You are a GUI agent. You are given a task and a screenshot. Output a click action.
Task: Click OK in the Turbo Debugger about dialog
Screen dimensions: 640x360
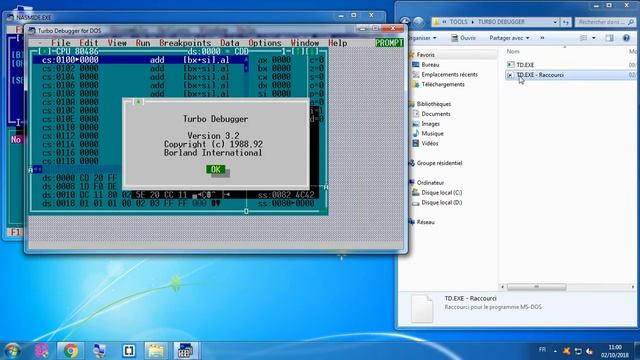click(216, 169)
